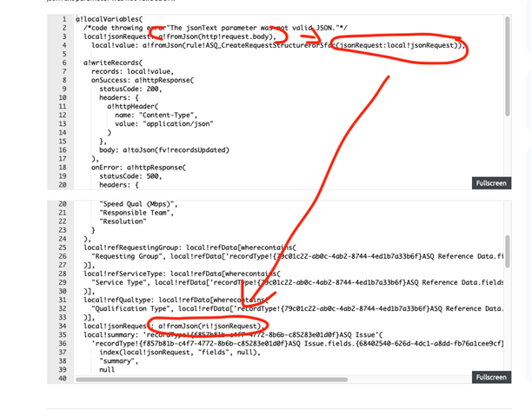Click the "Speed Qual (Mbps)" line
532x416 pixels.
click(x=138, y=204)
